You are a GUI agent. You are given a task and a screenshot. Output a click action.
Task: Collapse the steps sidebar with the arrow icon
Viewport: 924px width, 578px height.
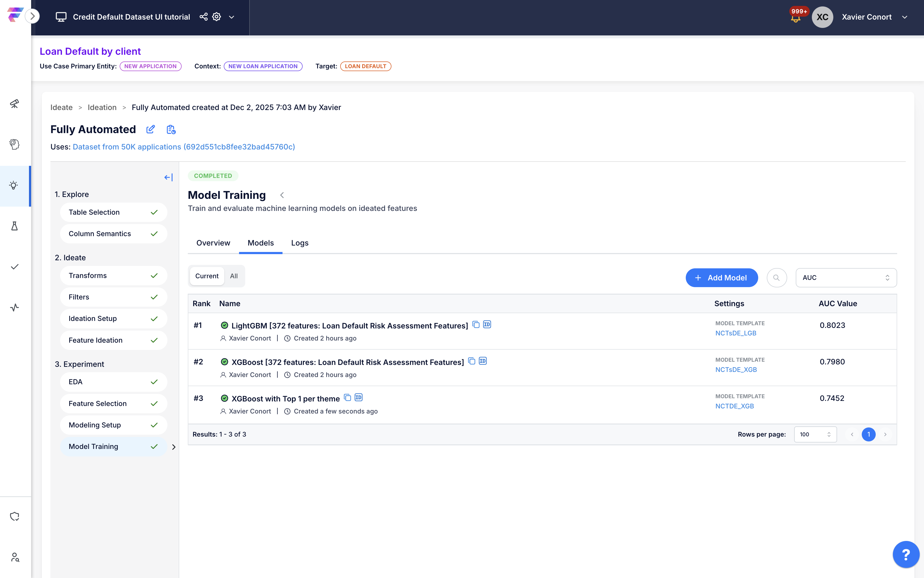168,177
